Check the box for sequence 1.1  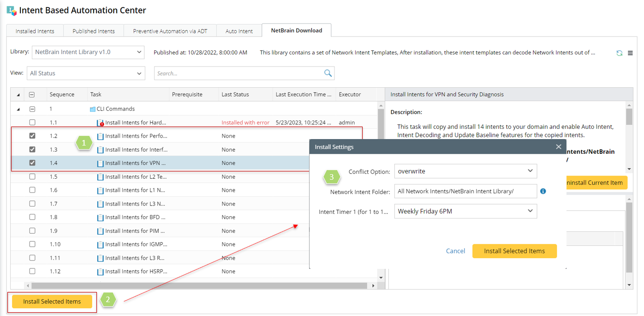pyautogui.click(x=32, y=122)
